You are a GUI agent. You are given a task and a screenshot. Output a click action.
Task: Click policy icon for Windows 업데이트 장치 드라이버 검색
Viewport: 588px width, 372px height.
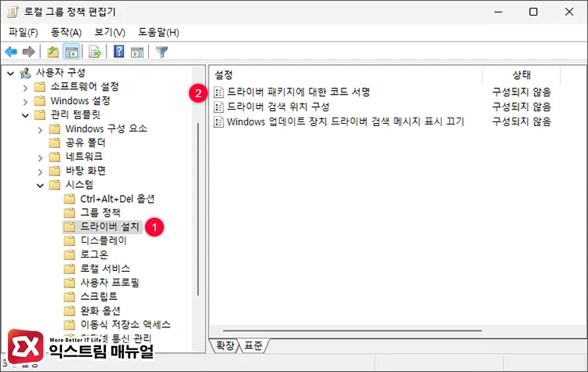click(219, 121)
